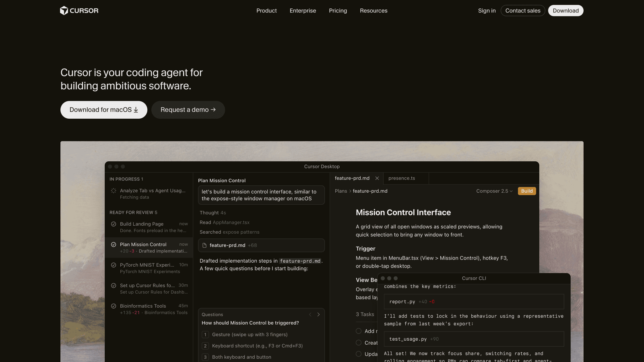Screen dimensions: 644x362
Task: Click the mission control prompt message box
Action: pos(261,195)
